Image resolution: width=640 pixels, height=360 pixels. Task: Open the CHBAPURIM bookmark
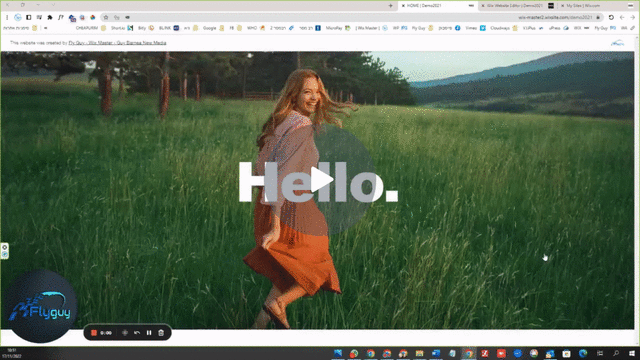pyautogui.click(x=91, y=28)
